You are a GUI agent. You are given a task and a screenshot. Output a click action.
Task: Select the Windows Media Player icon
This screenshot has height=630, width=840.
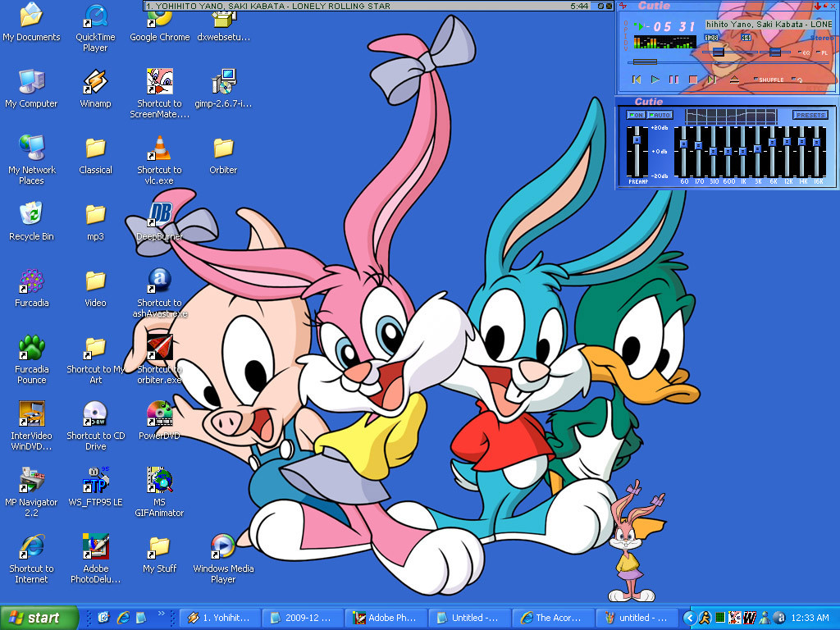tap(223, 559)
